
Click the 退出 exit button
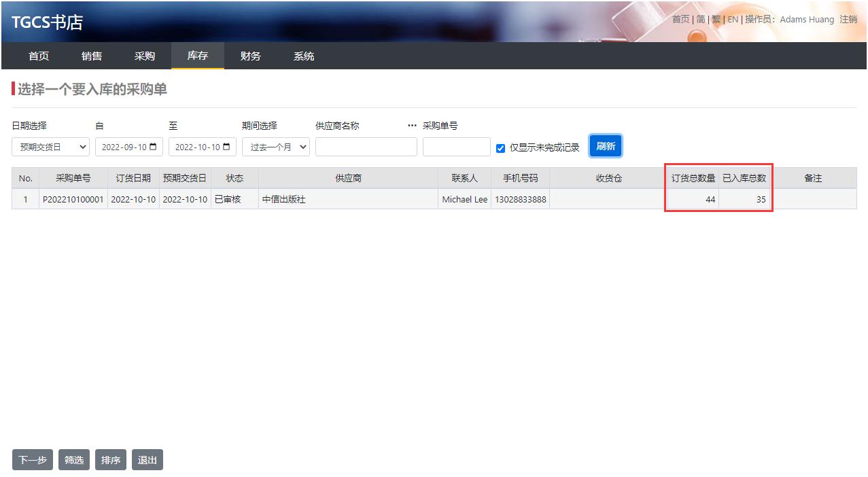click(x=147, y=460)
